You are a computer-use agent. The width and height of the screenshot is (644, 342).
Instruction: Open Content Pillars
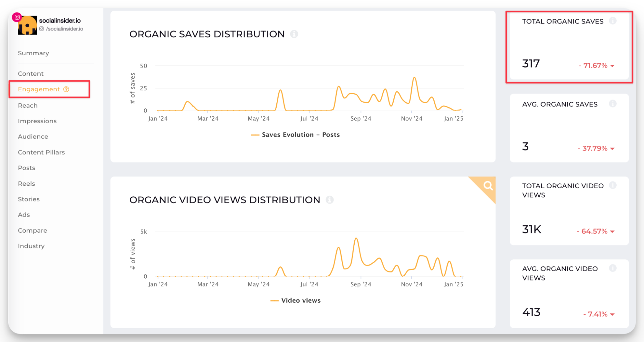pyautogui.click(x=42, y=152)
